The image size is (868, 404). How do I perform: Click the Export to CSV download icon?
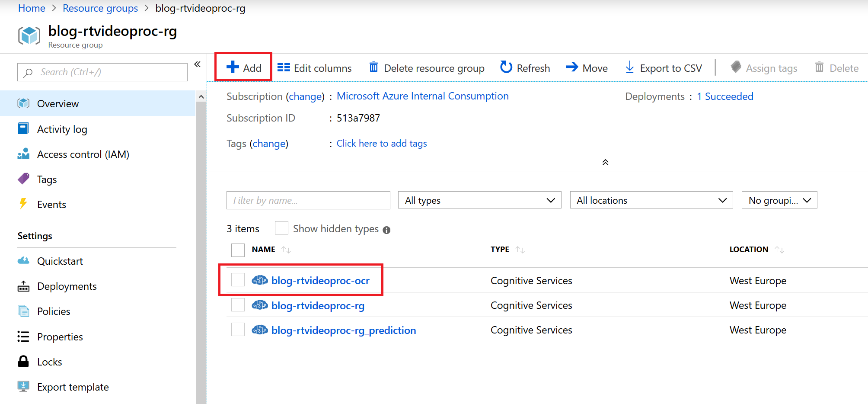tap(630, 67)
